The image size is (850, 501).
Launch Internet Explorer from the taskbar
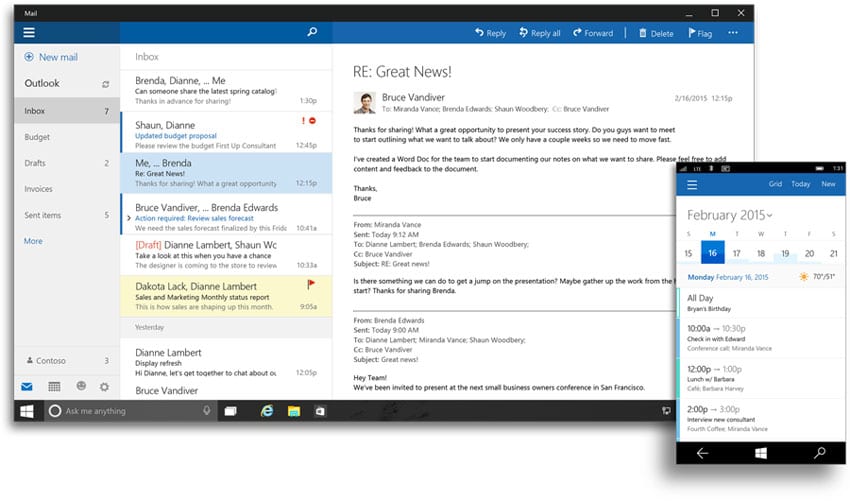(x=267, y=411)
